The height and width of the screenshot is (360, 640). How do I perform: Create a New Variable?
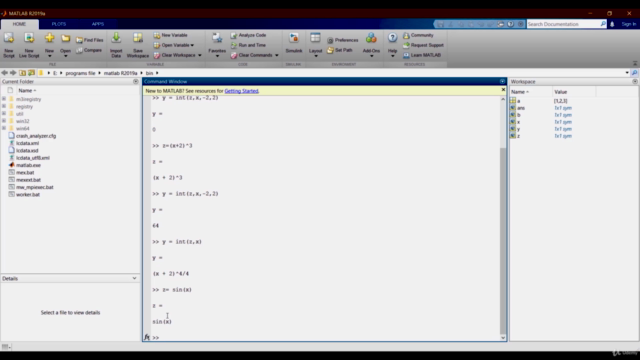171,35
